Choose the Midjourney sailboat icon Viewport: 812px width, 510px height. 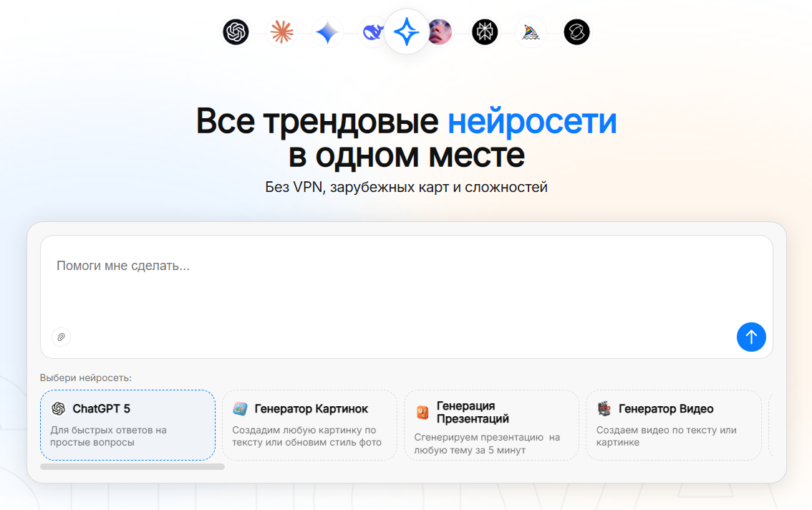click(531, 32)
